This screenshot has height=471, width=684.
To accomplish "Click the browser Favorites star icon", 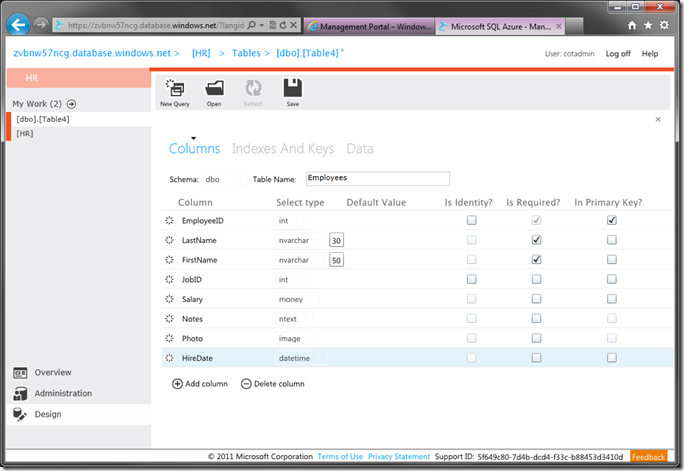I will coord(648,25).
